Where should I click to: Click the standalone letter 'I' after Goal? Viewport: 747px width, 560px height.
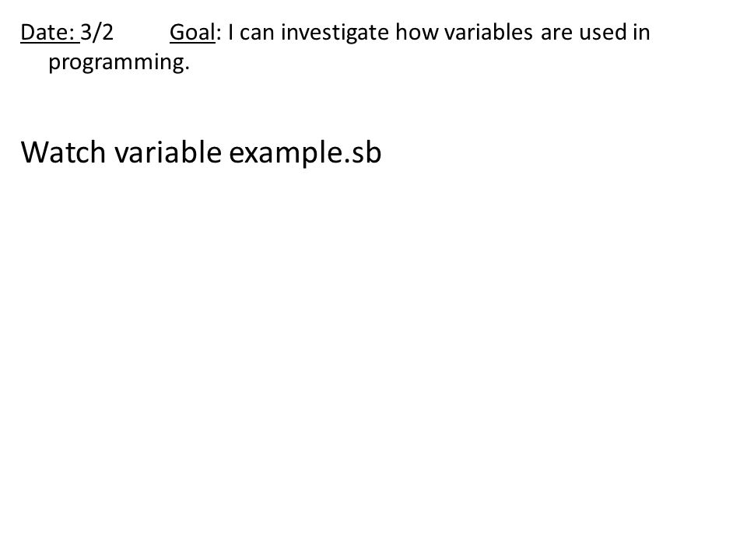[x=230, y=33]
